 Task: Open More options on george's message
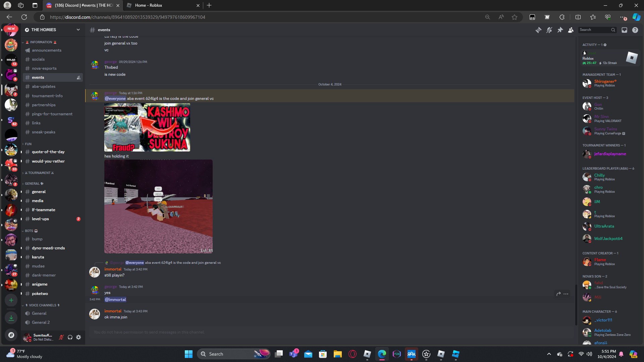[566, 294]
